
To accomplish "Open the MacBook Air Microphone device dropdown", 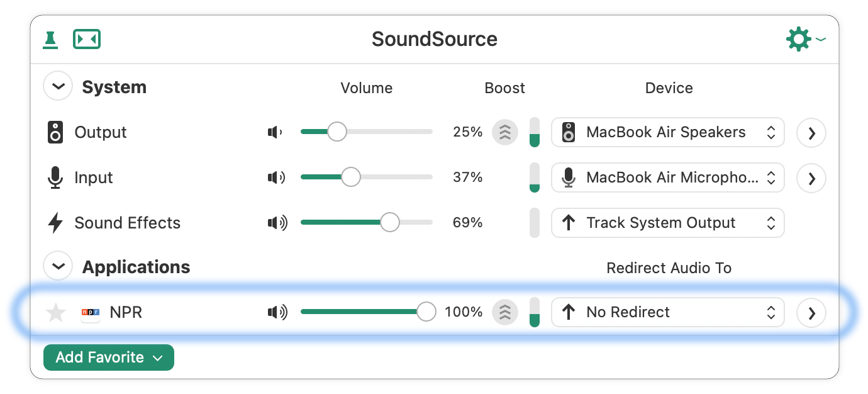I will pyautogui.click(x=668, y=177).
